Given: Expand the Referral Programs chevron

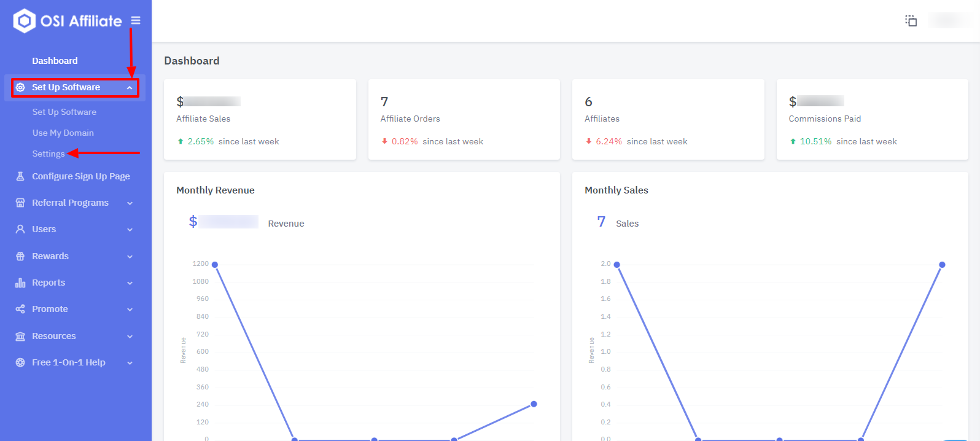Looking at the screenshot, I should [x=130, y=203].
